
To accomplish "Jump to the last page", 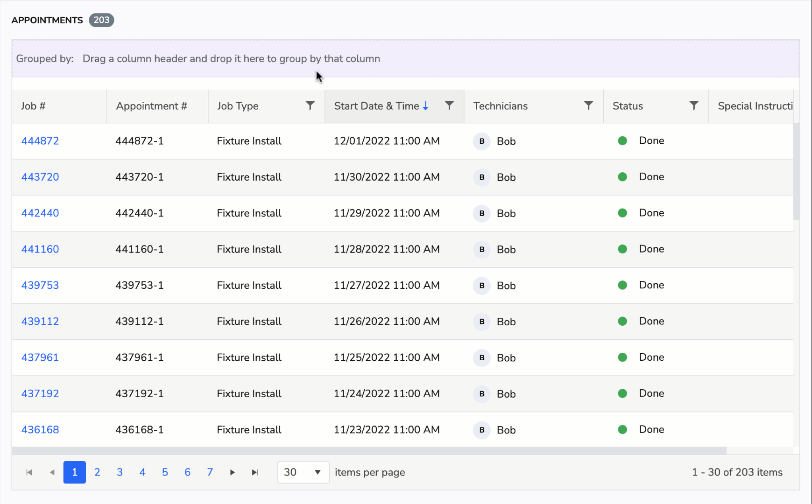I will (x=254, y=472).
